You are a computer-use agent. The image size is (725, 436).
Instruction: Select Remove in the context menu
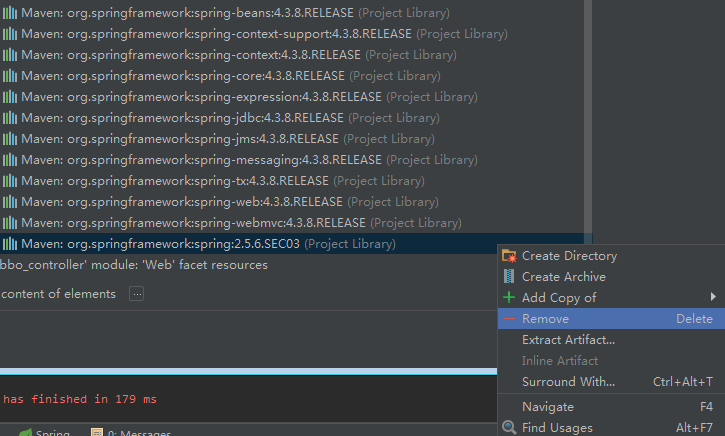pyautogui.click(x=611, y=319)
